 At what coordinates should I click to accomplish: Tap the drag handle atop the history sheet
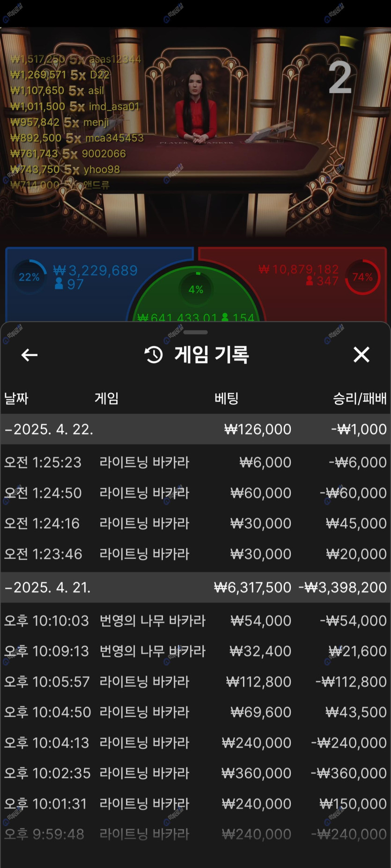tap(195, 332)
